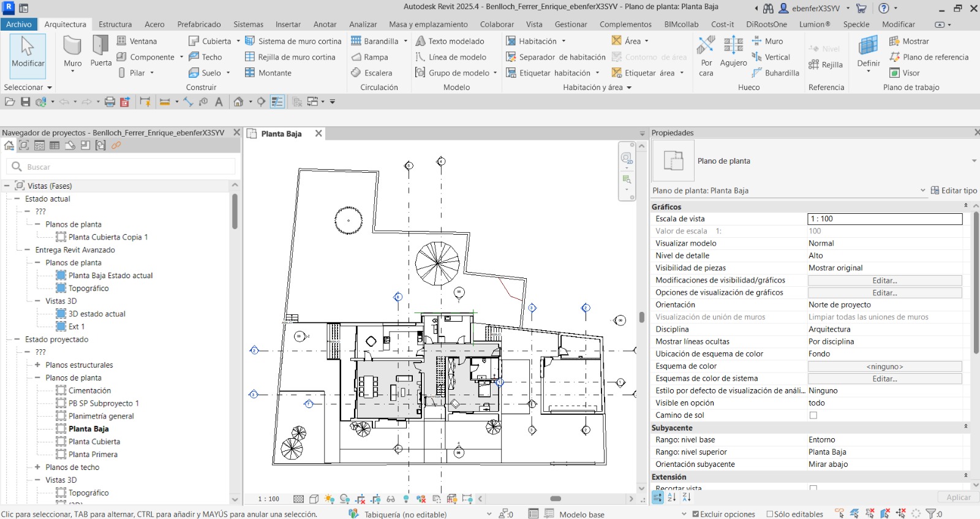Choose the Escalera stair tool
980x519 pixels.
point(372,73)
